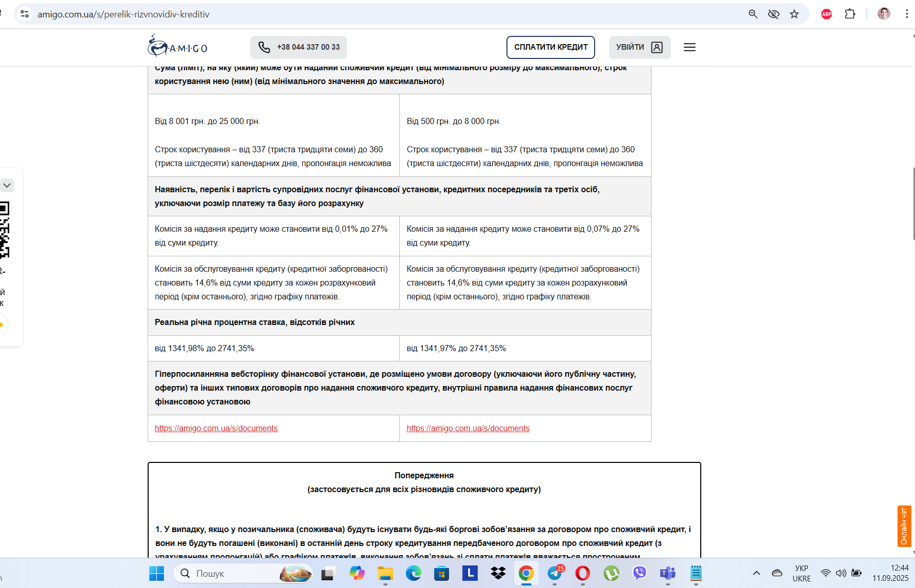Click the УВІЙТИ login button
Viewport: 915px width, 588px height.
(640, 47)
